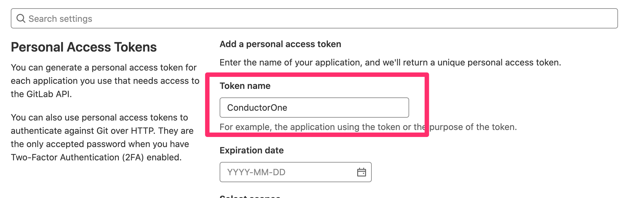Click the magnifier icon in the search bar
Screen dimensions: 644x198
point(21,18)
